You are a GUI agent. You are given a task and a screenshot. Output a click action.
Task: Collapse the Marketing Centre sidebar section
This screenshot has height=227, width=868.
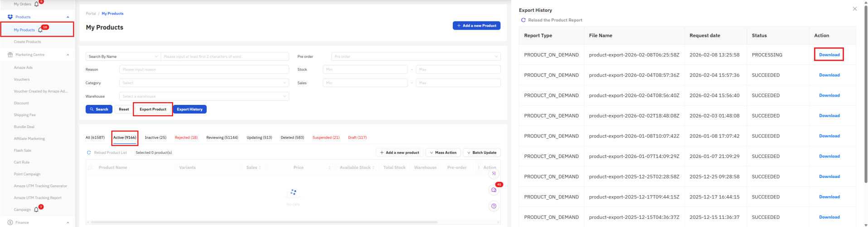(68, 55)
